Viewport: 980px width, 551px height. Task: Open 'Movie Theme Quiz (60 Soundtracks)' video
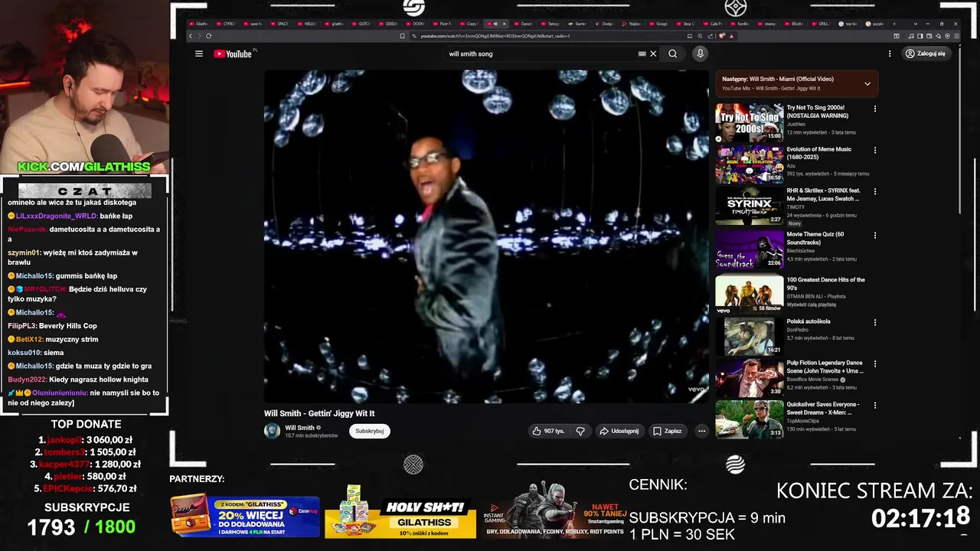815,238
